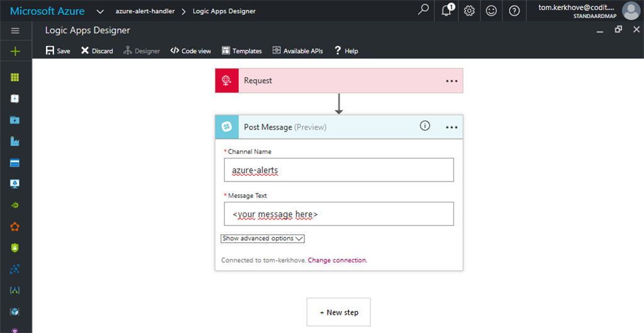Click the green plus New resource icon
Viewport: 644px width, 333px height.
16,52
